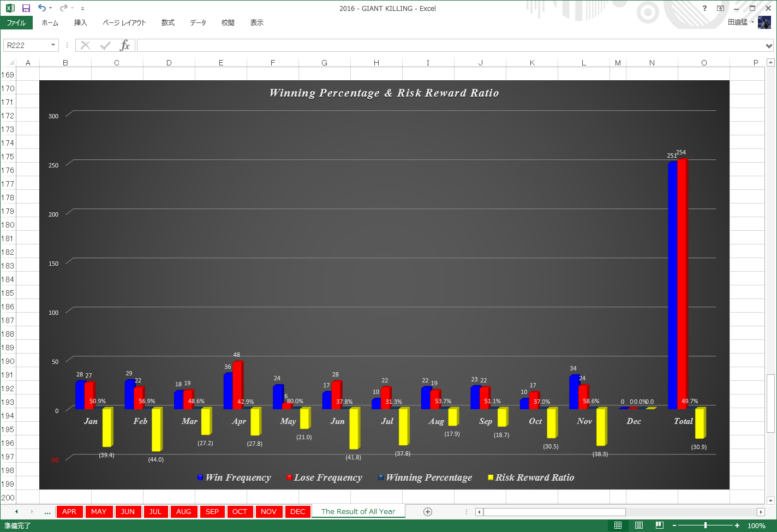Viewport: 777px width, 532px height.
Task: Click the New Sheet plus icon
Action: click(428, 512)
